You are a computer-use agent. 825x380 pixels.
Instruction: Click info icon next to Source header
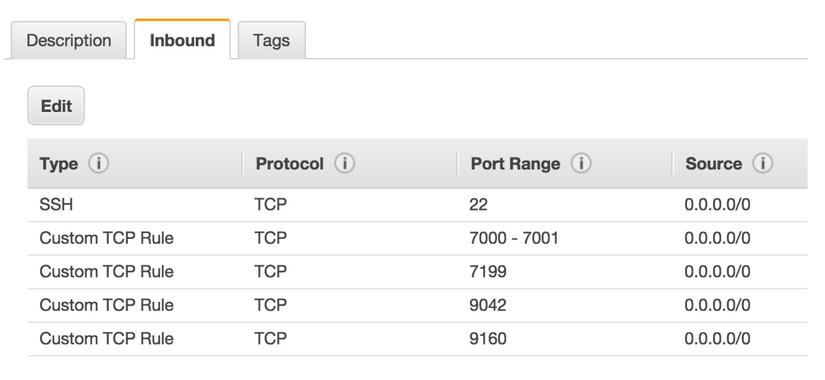coord(762,164)
